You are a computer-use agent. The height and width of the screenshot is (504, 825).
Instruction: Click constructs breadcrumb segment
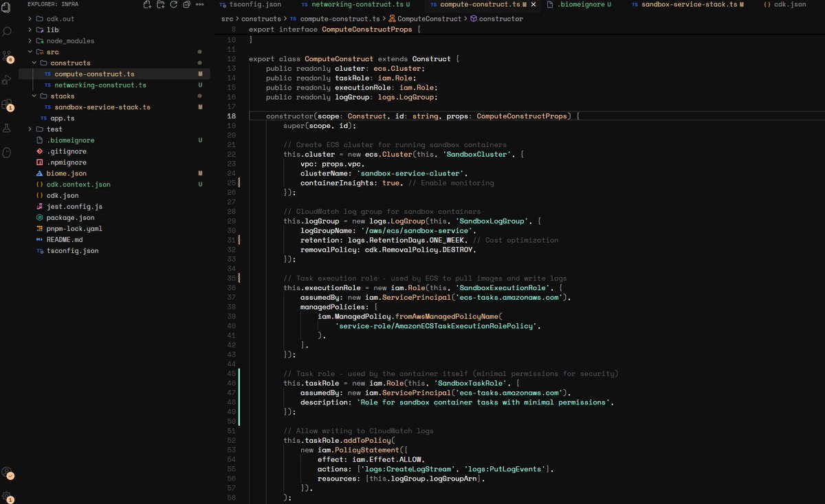(261, 19)
